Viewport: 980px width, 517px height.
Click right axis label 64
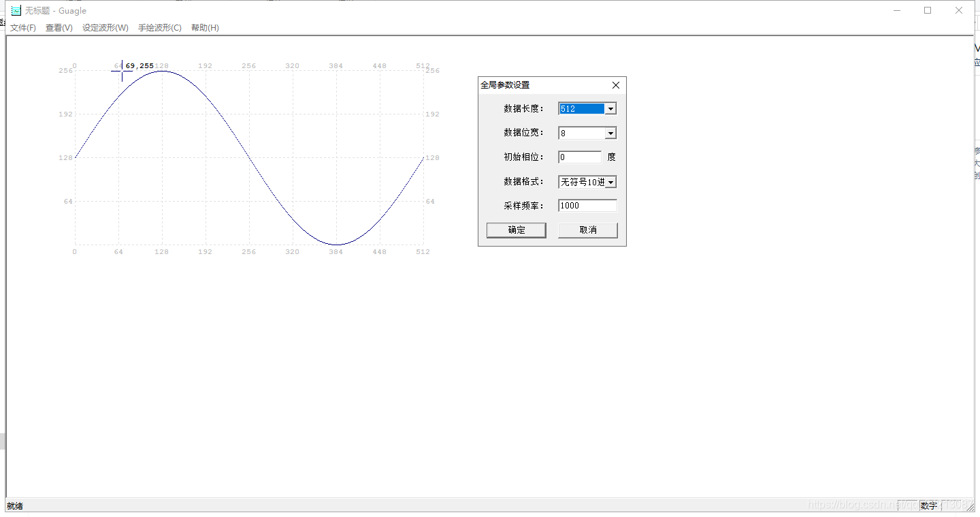430,202
